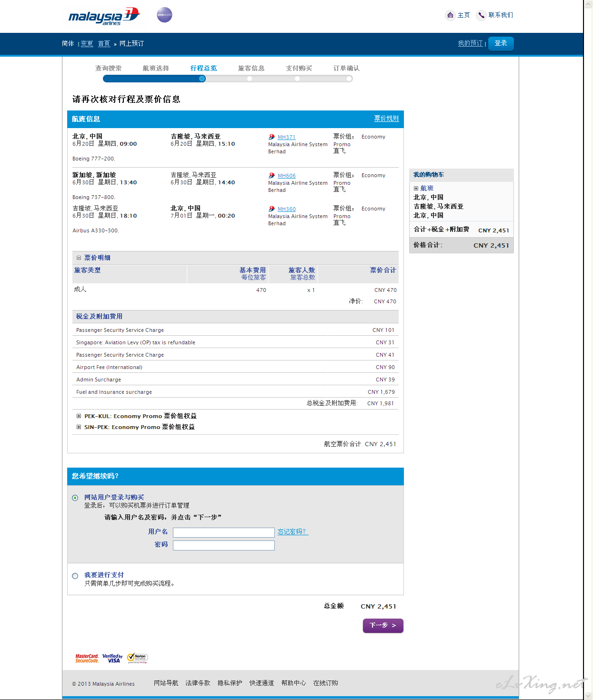
Task: Click the 登录 button
Action: coord(501,43)
